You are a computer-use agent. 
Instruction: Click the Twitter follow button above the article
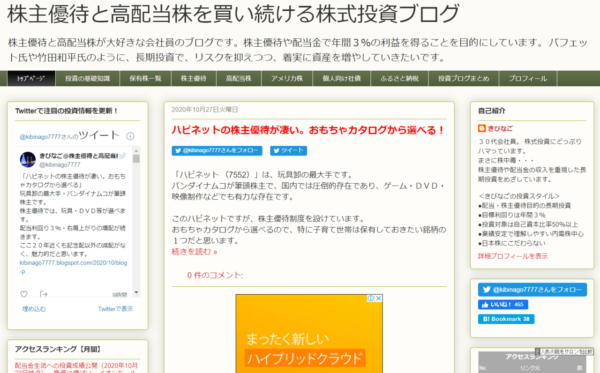click(217, 151)
